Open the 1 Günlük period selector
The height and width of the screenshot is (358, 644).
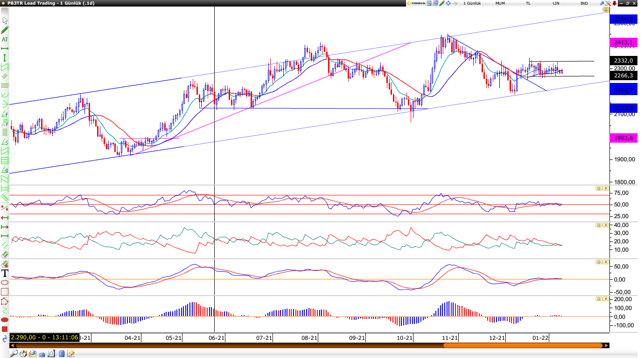(x=472, y=3)
